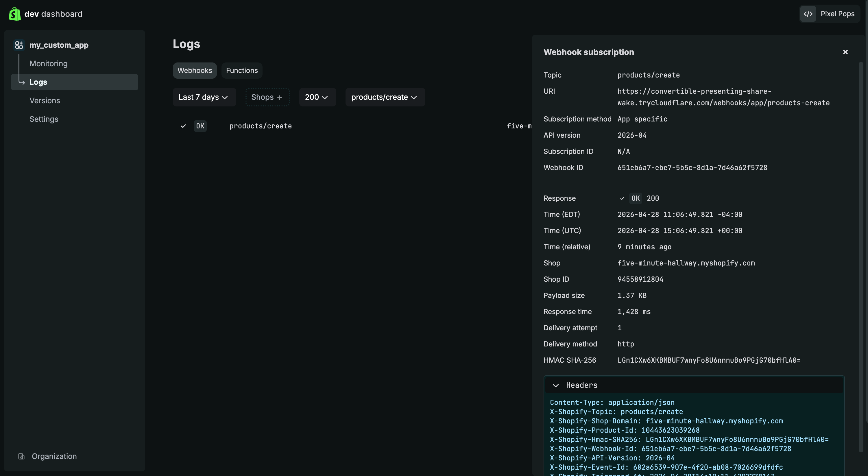This screenshot has width=868, height=476.
Task: Click the my_custom_app grid icon
Action: [19, 45]
